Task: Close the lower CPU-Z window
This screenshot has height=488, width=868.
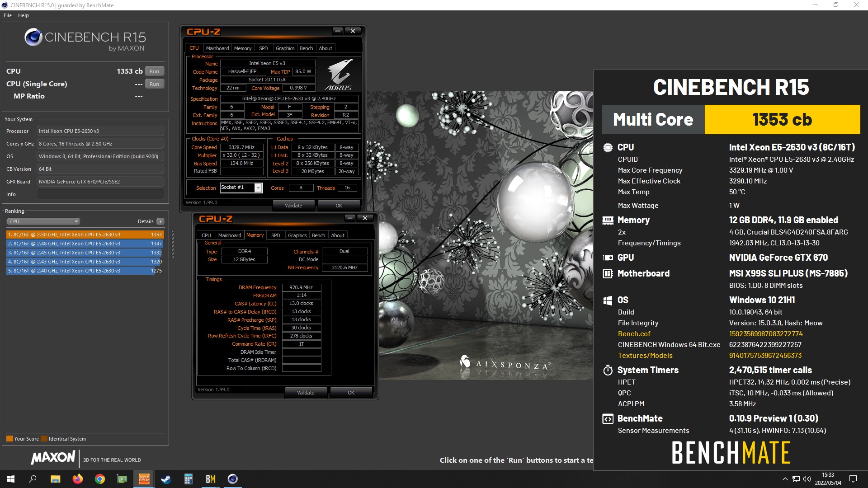Action: (x=365, y=218)
